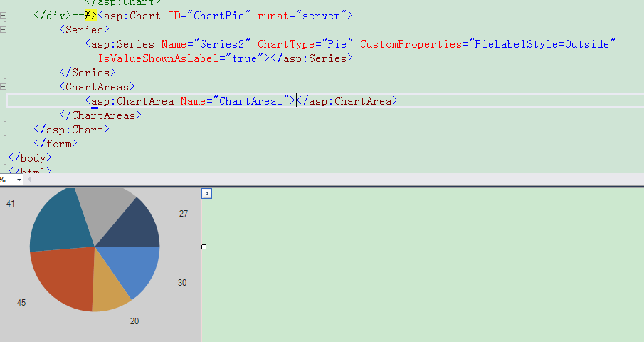Click the closing </Series> tag
The height and width of the screenshot is (342, 644).
point(88,73)
